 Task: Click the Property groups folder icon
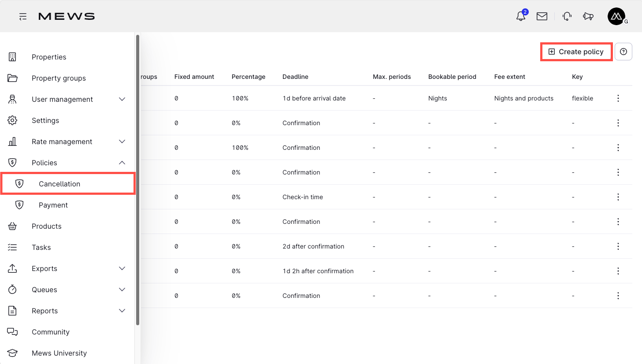pos(12,78)
